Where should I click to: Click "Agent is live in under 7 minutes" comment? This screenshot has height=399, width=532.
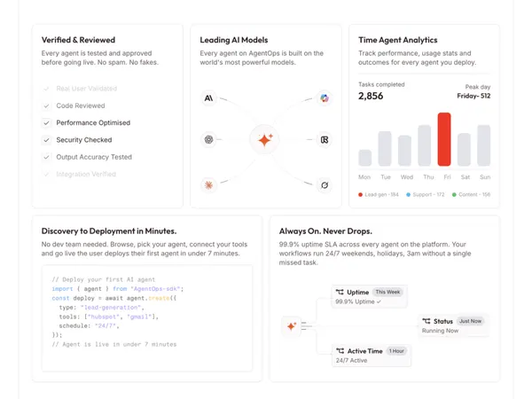tap(114, 344)
